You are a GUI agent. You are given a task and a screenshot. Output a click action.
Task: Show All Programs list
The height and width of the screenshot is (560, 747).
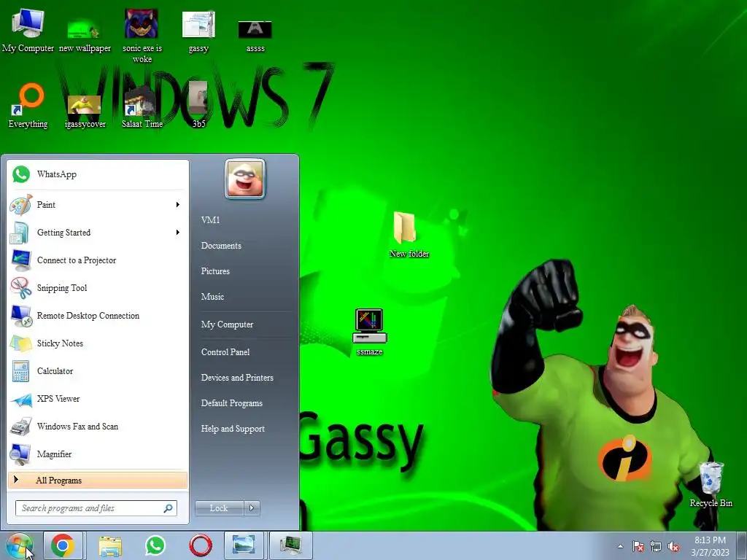coord(97,481)
